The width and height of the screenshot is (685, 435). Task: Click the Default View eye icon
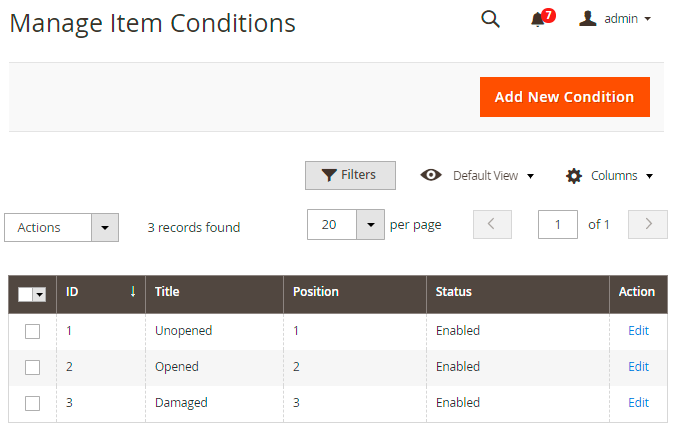(x=431, y=175)
